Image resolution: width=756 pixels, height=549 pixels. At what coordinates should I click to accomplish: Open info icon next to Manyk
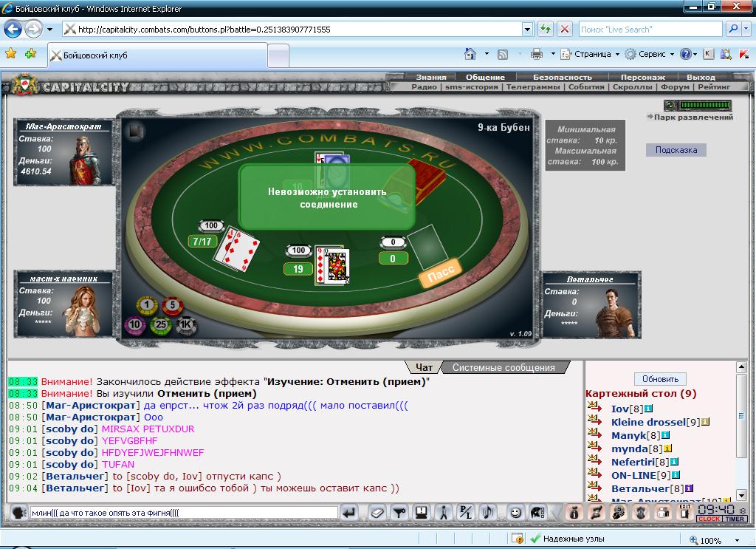[x=665, y=435]
